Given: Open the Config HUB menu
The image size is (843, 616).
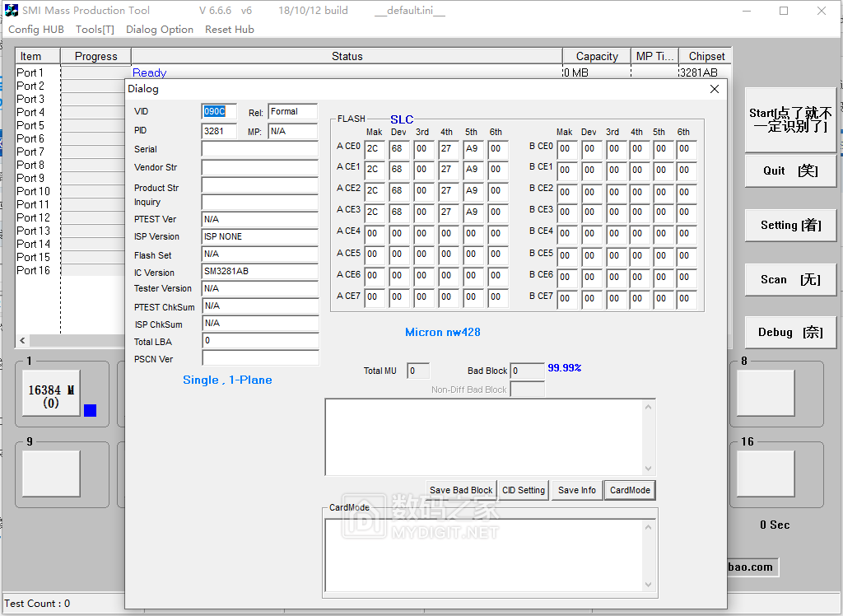Looking at the screenshot, I should tap(36, 30).
